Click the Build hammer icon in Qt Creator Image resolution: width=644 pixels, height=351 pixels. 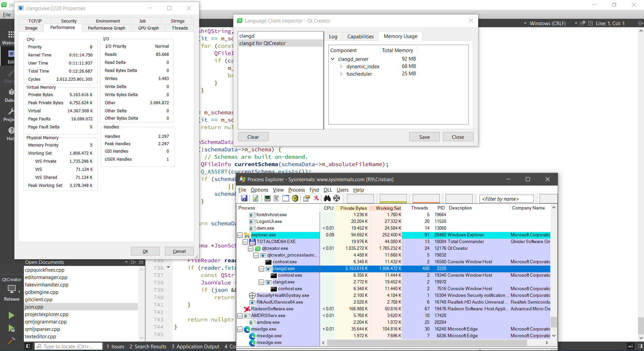pos(11,340)
